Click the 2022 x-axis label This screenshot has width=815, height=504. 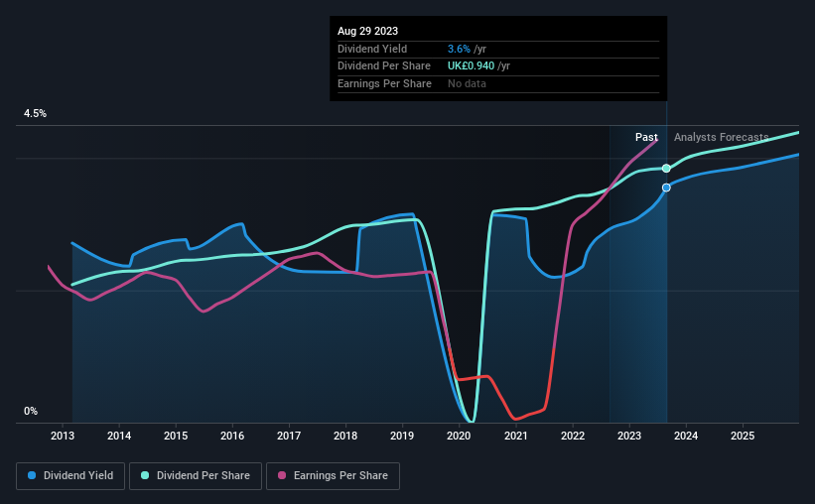572,436
